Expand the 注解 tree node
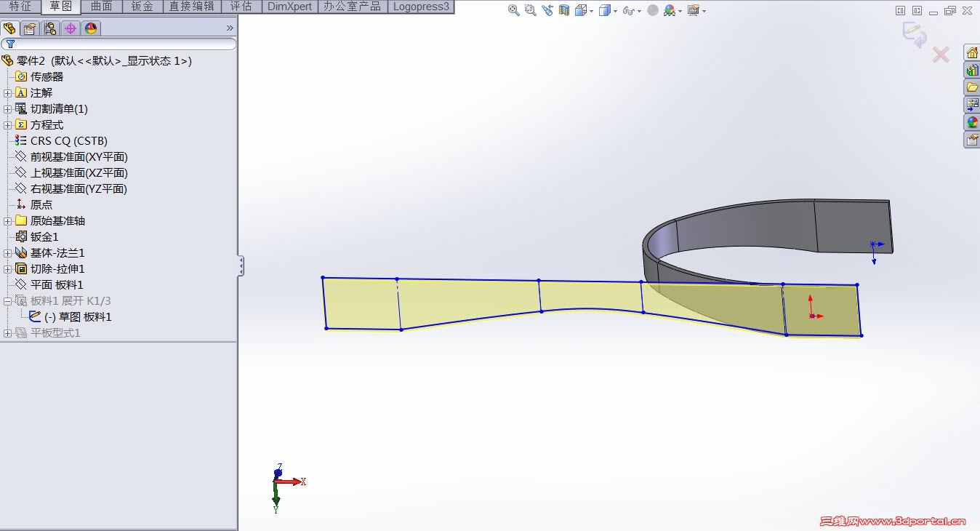The image size is (980, 531). click(7, 93)
